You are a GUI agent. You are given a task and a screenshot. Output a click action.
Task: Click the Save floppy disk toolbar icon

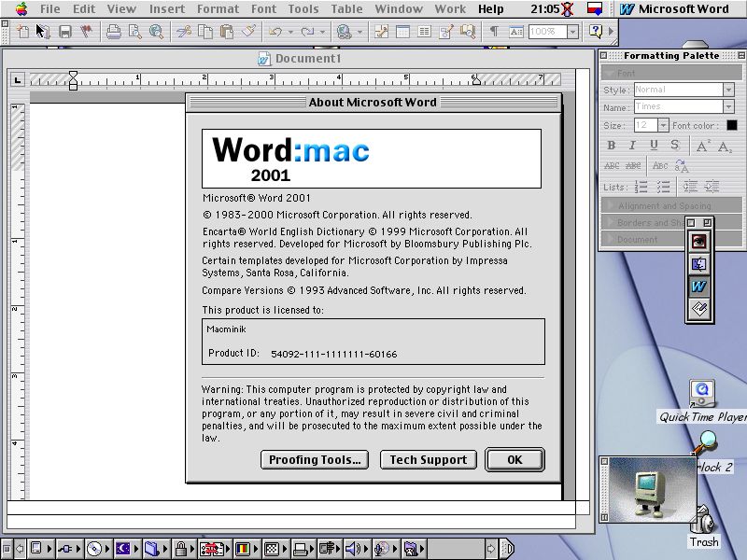[65, 32]
